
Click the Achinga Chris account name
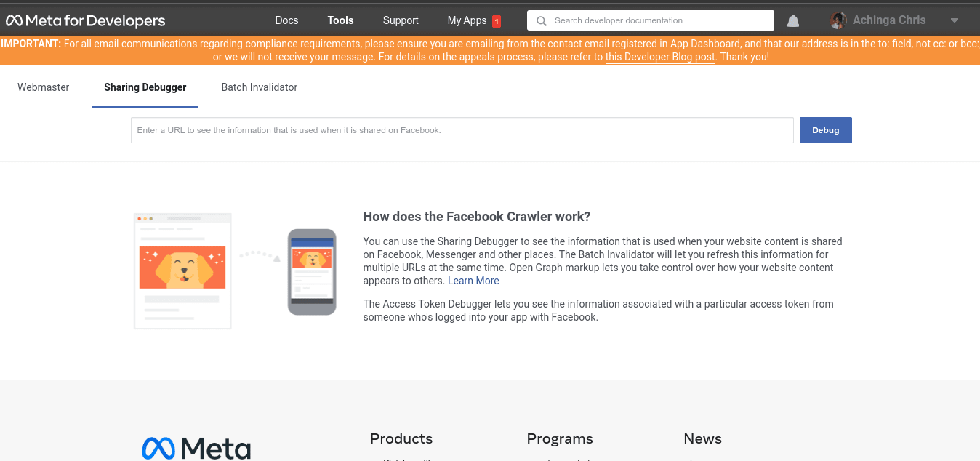click(889, 20)
